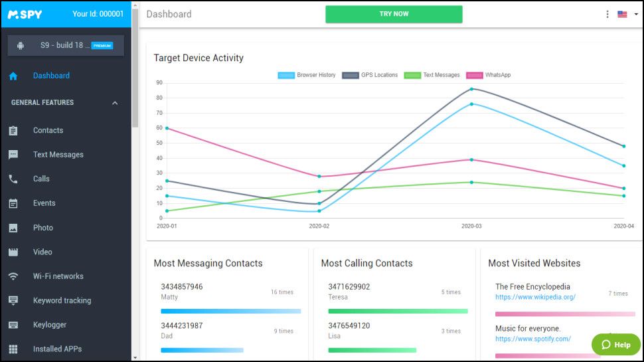Click Teresa's green calling bar
The image size is (644, 362).
(x=398, y=312)
